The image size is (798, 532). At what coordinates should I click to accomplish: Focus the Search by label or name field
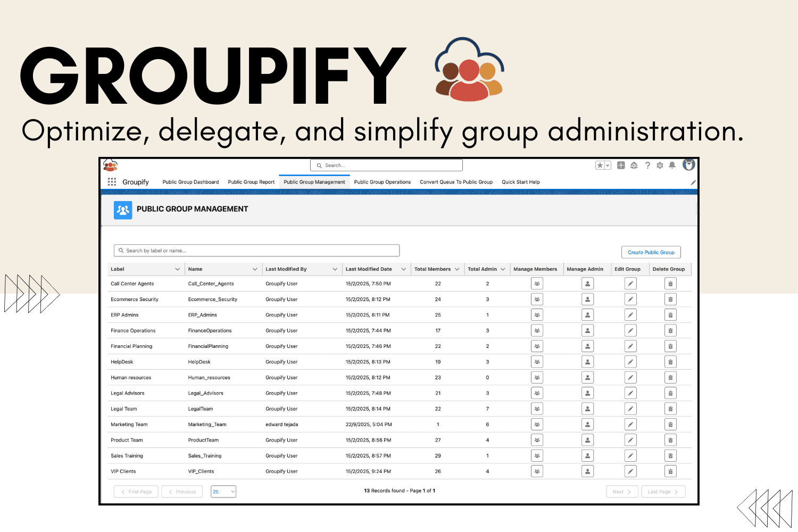[256, 251]
